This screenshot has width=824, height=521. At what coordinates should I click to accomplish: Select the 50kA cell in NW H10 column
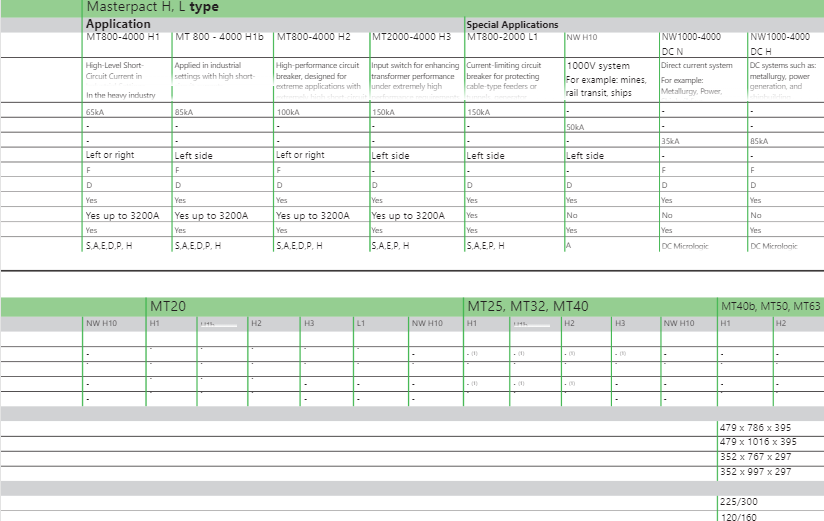[575, 127]
